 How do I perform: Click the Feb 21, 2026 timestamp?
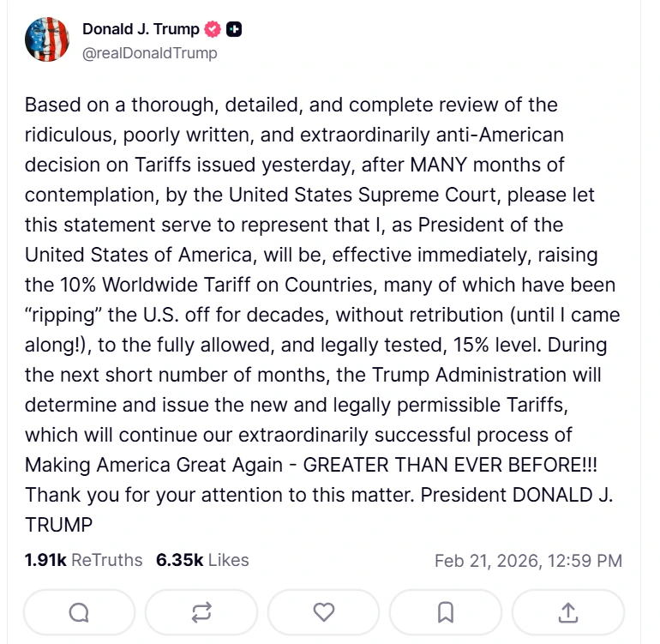tap(528, 562)
